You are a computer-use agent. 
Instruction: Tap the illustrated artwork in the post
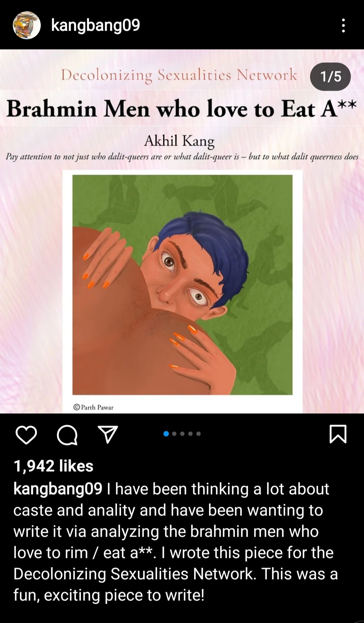point(182,285)
